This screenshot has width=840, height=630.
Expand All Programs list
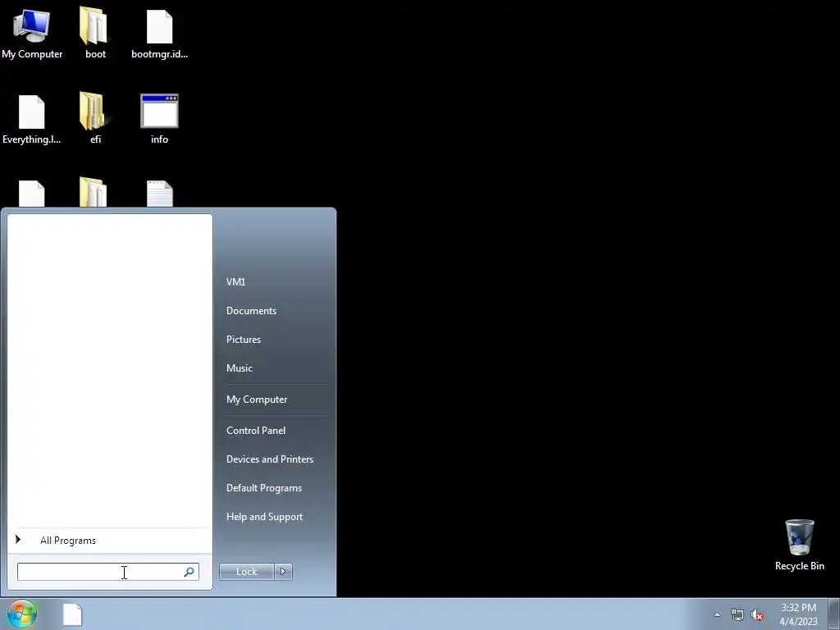coord(110,540)
